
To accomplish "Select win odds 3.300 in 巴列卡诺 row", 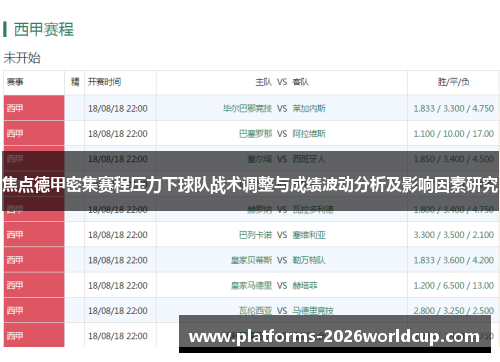I will click(x=424, y=235).
